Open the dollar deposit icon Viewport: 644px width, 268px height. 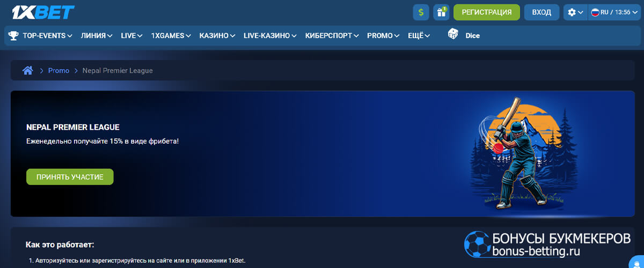(421, 12)
